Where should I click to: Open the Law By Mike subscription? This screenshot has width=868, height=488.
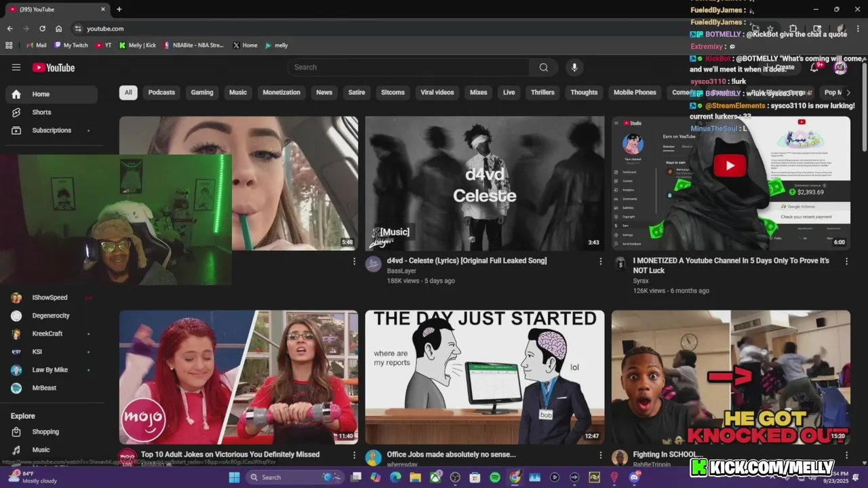[52, 370]
